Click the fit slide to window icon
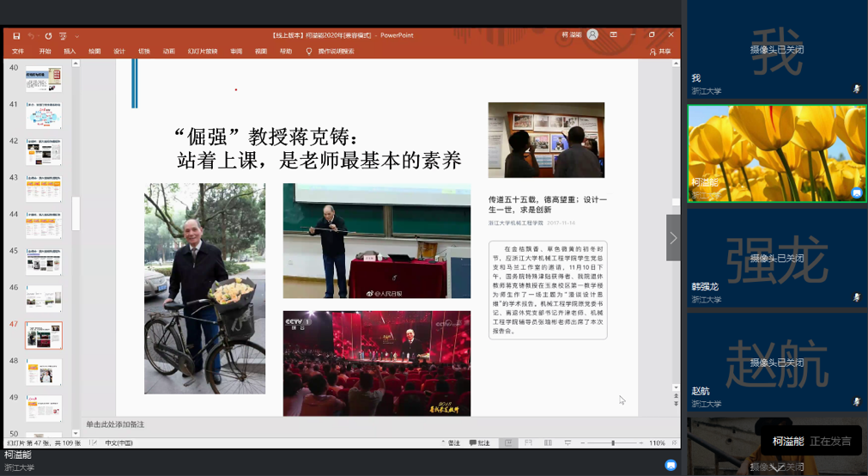Viewport: 868px width, 476px height. (x=673, y=442)
